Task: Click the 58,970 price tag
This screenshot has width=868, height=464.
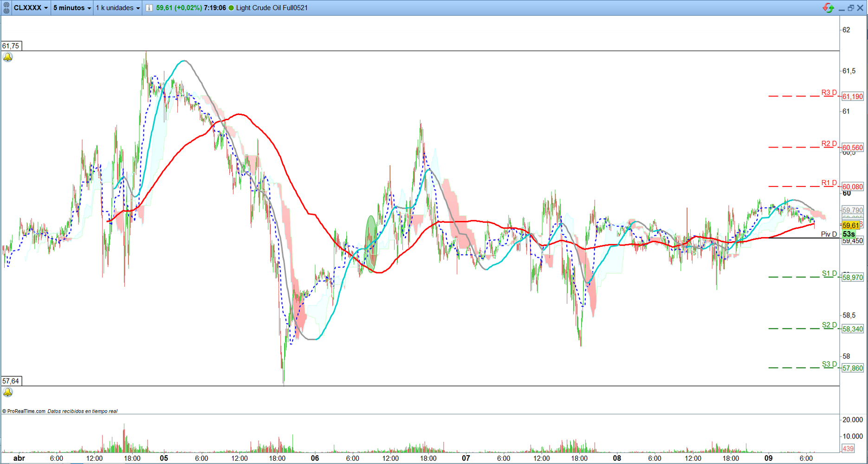Action: click(853, 277)
